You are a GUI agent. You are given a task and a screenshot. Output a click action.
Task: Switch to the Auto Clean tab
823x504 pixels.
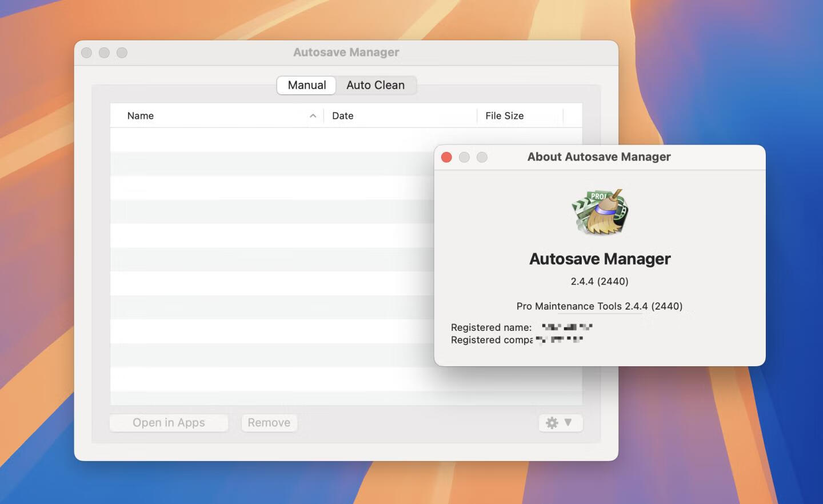point(375,85)
